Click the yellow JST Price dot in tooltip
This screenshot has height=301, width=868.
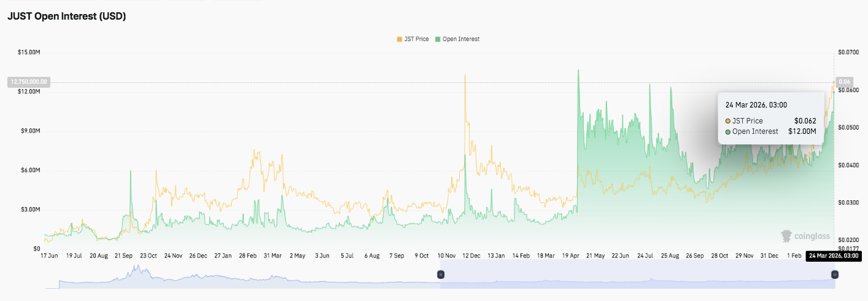(728, 121)
